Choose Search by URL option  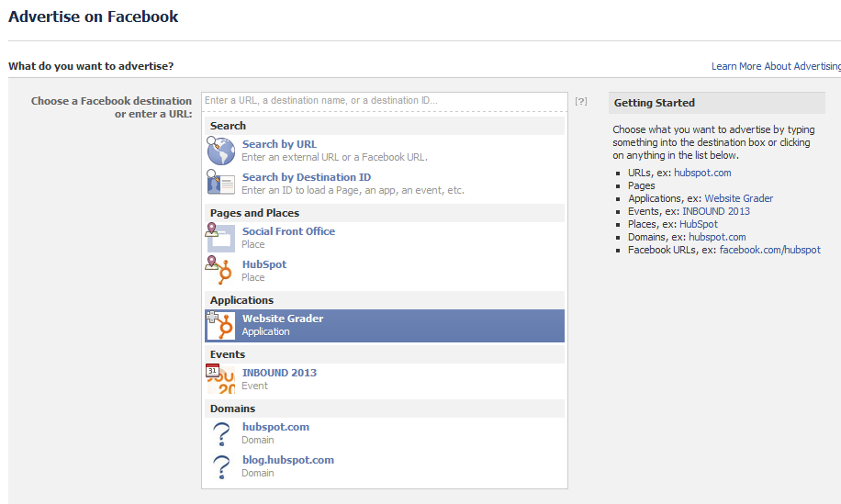(x=385, y=151)
